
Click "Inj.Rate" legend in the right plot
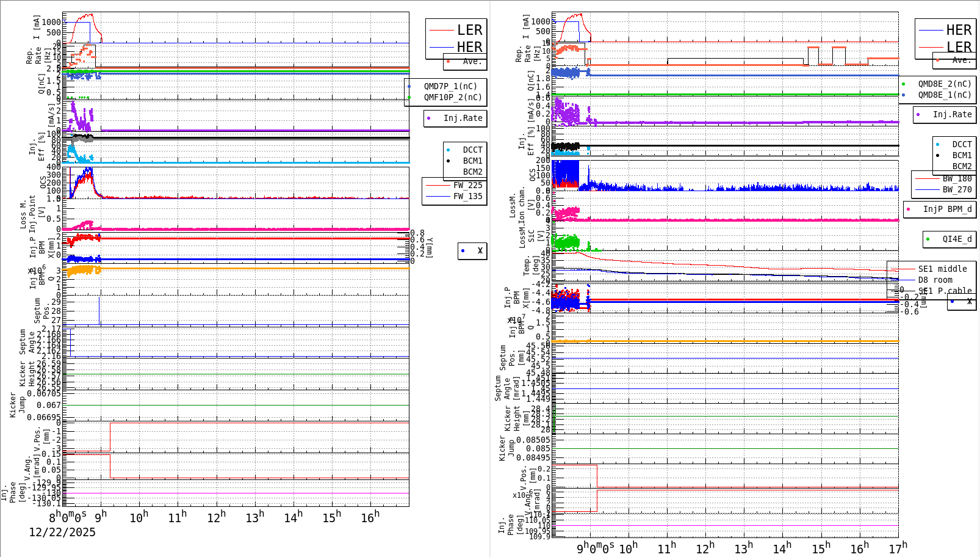[x=952, y=114]
